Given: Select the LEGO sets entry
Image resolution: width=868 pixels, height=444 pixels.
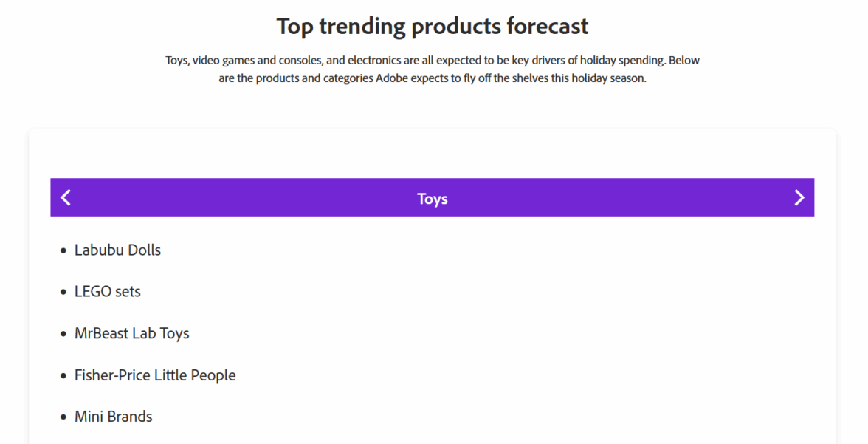Looking at the screenshot, I should tap(108, 291).
